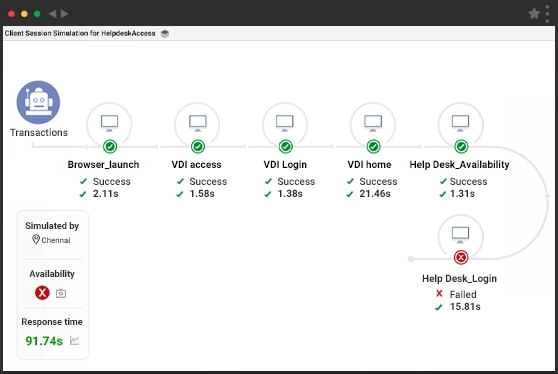
Task: Click the 15.81s response value
Action: 465,306
